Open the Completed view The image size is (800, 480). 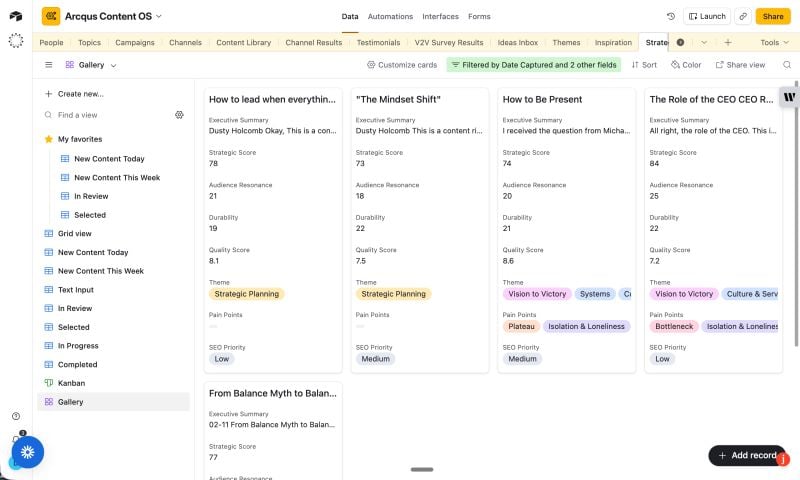pyautogui.click(x=113, y=365)
